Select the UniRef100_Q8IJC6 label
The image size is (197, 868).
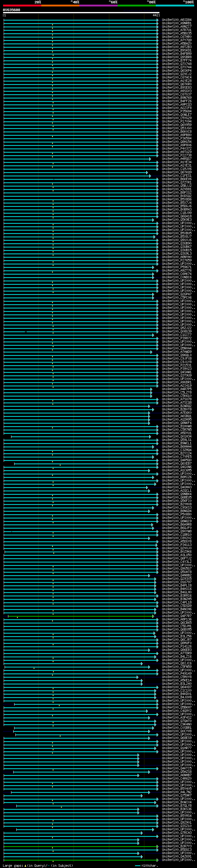tap(176, 664)
